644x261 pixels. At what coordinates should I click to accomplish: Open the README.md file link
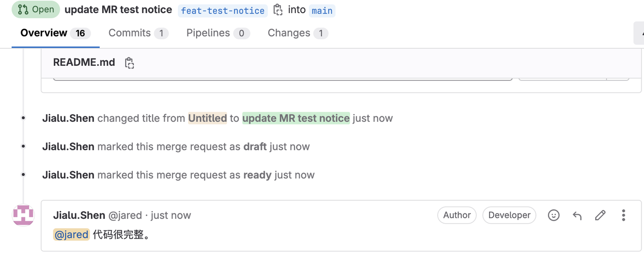[x=84, y=63]
